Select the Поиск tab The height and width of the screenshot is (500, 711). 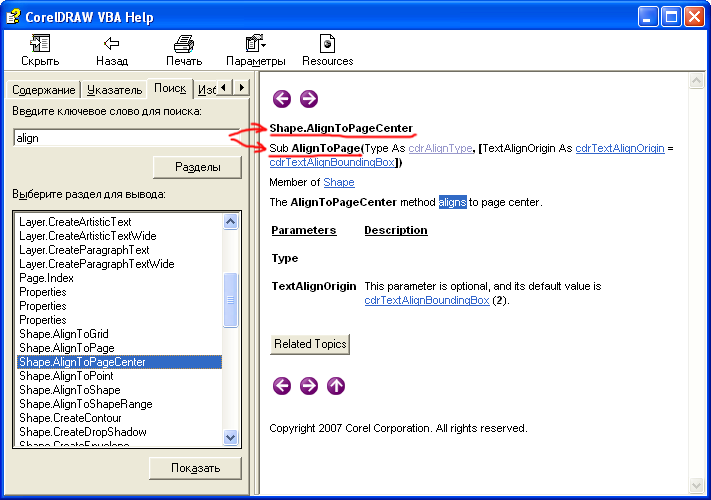[170, 88]
